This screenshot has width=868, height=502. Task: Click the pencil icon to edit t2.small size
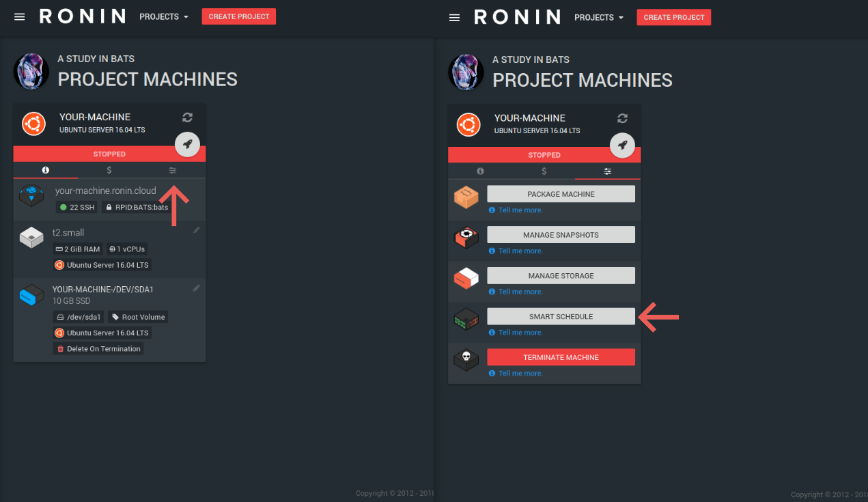197,230
